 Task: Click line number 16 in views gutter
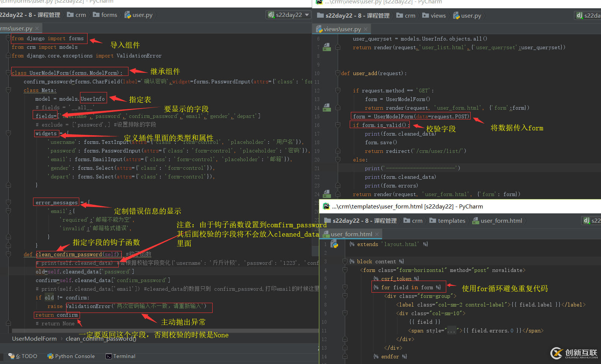coord(317,125)
